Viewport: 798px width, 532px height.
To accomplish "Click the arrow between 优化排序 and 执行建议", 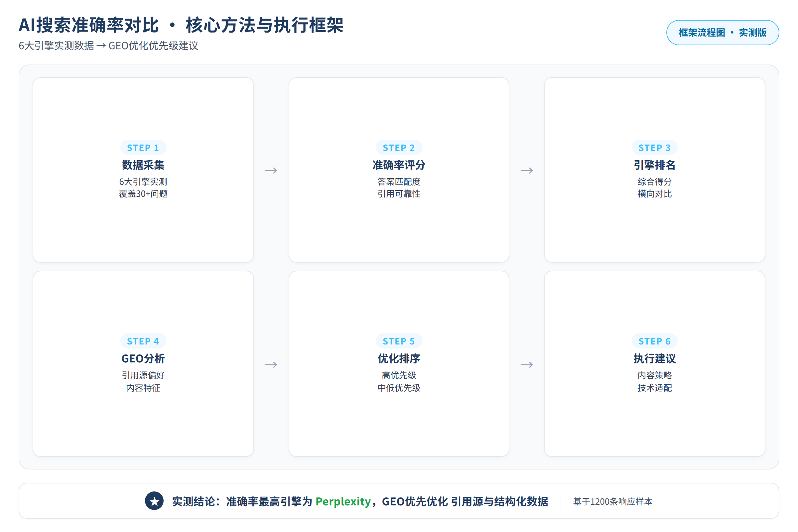I will [x=527, y=365].
